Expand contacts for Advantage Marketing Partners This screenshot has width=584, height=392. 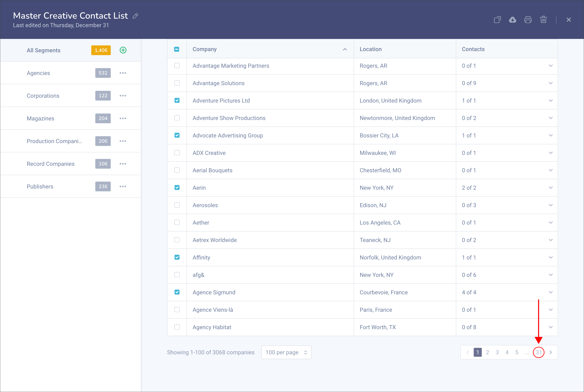point(551,66)
